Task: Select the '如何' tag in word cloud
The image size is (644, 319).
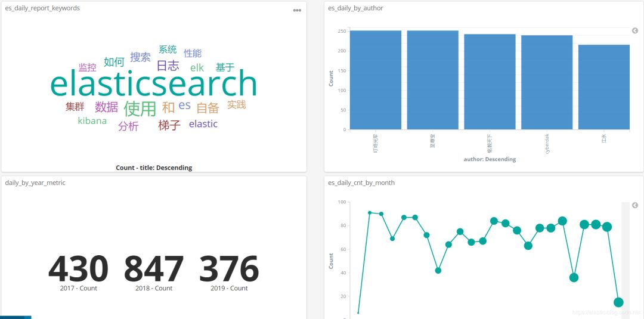Action: coord(114,62)
